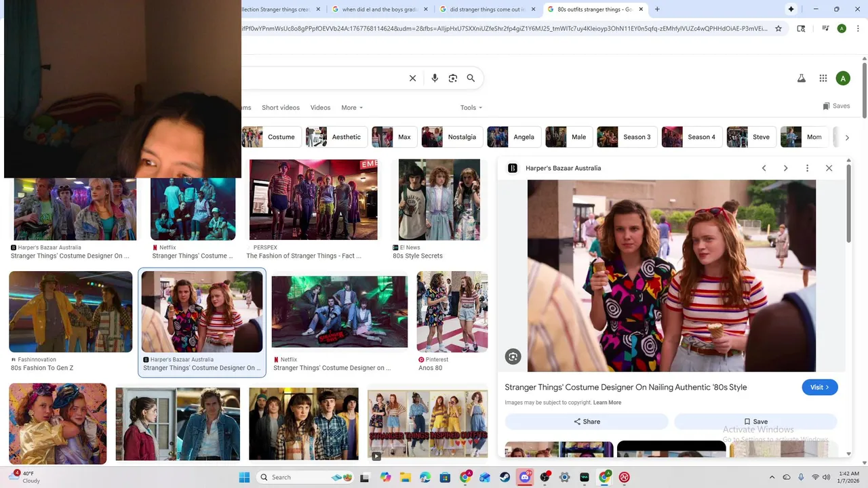Select the Season 3 filter chip
The image size is (868, 488).
click(627, 137)
